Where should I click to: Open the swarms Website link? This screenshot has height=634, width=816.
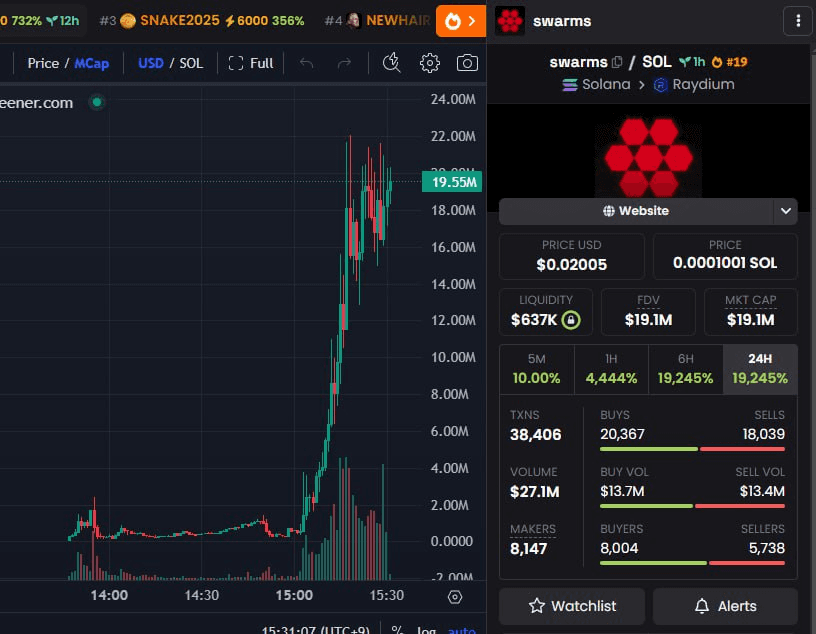636,211
